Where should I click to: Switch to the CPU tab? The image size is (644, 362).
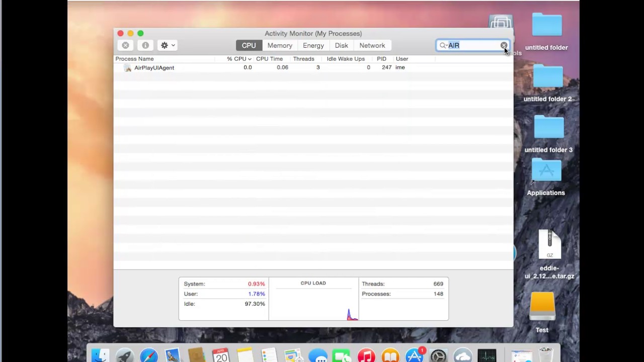[249, 45]
